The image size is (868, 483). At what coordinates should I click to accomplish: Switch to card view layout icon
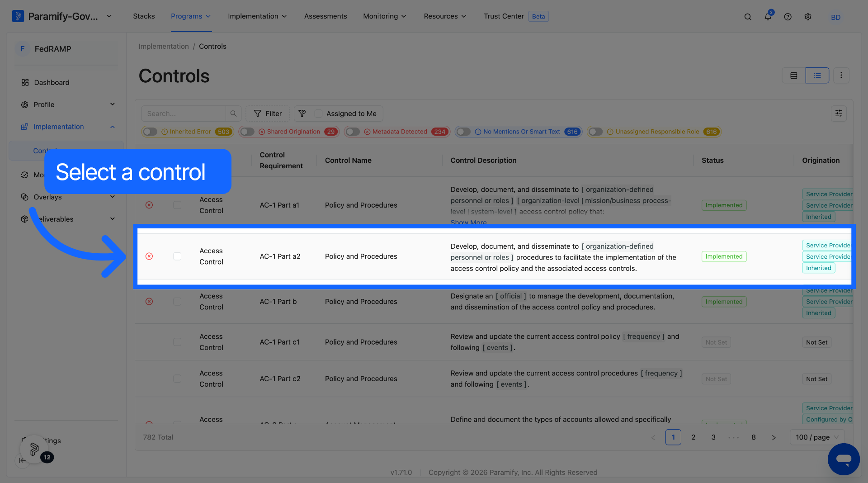click(x=794, y=76)
